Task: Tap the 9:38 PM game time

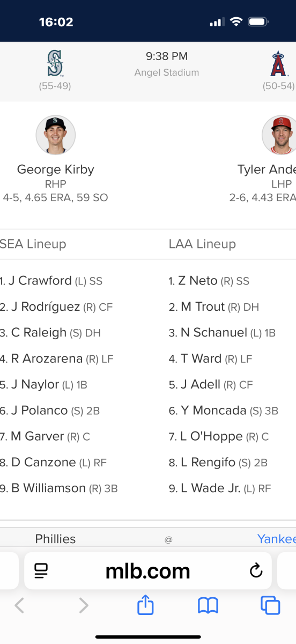Action: click(x=167, y=56)
